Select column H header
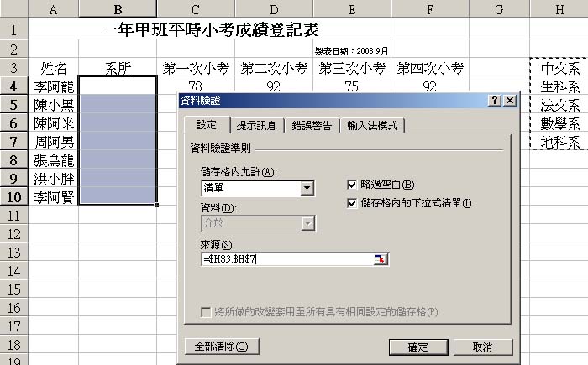 tap(559, 9)
